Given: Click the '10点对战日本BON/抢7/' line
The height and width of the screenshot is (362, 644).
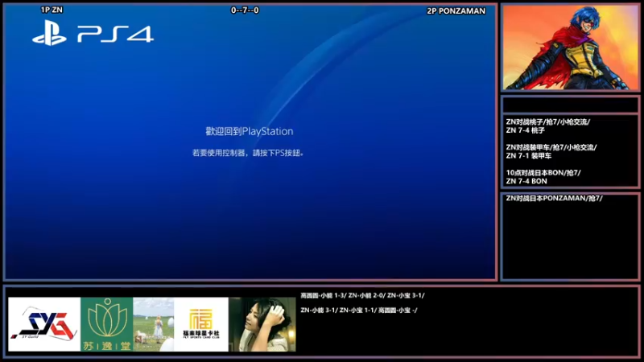Looking at the screenshot, I should 543,173.
